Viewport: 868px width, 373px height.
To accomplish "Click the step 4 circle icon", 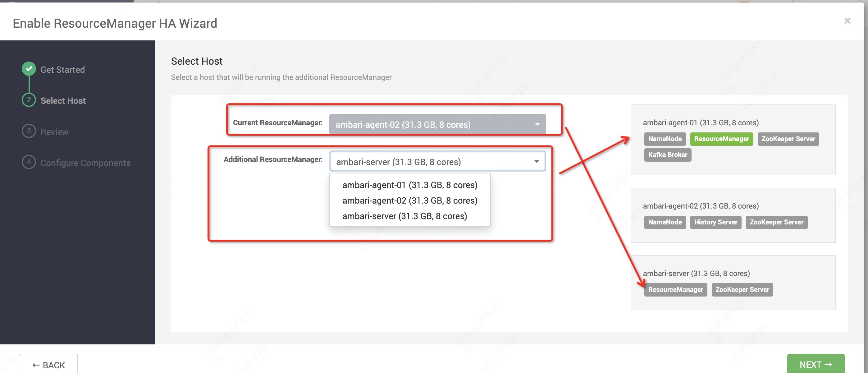I will [29, 162].
